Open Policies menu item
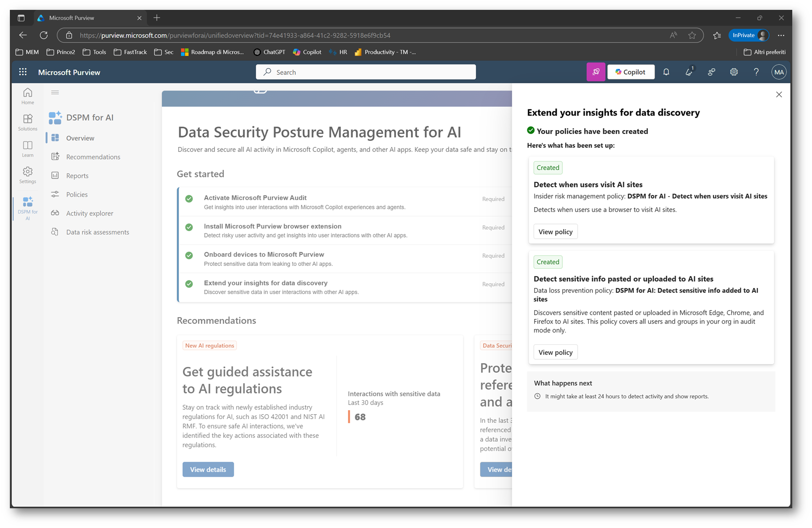The image size is (812, 528). click(x=77, y=194)
